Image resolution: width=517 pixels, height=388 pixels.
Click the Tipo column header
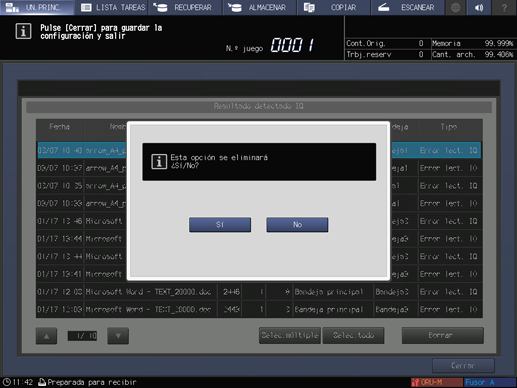[449, 127]
